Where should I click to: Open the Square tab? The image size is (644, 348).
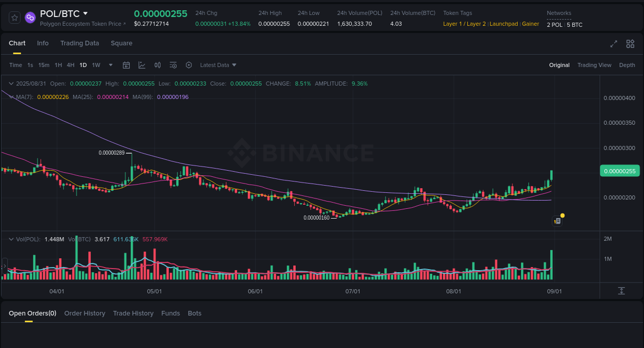pyautogui.click(x=122, y=43)
